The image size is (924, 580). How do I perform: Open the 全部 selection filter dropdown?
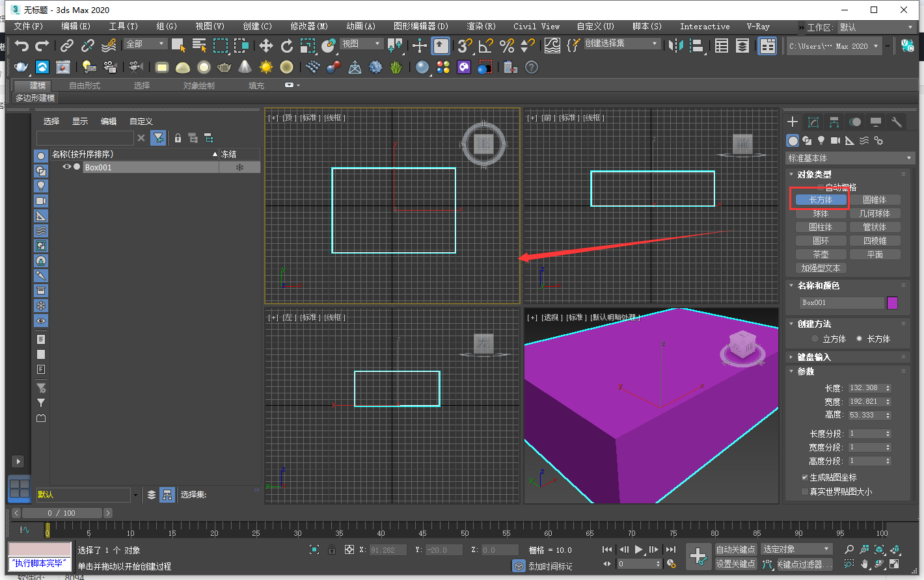coord(146,44)
